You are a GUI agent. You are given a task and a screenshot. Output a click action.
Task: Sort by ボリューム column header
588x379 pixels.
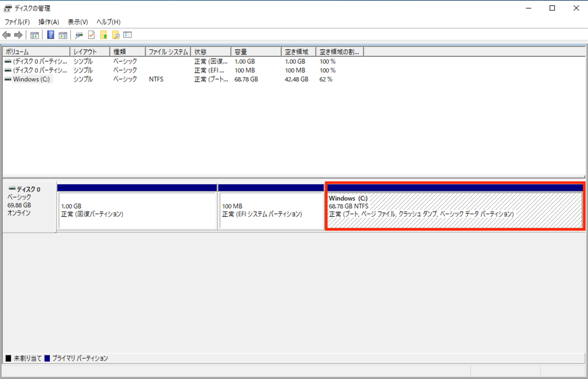tap(36, 52)
